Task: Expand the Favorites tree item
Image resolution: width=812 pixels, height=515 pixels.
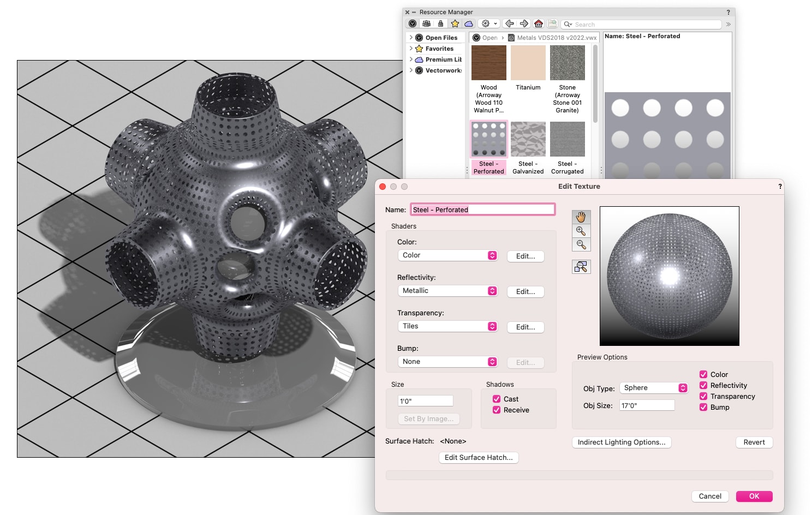Action: (x=411, y=49)
